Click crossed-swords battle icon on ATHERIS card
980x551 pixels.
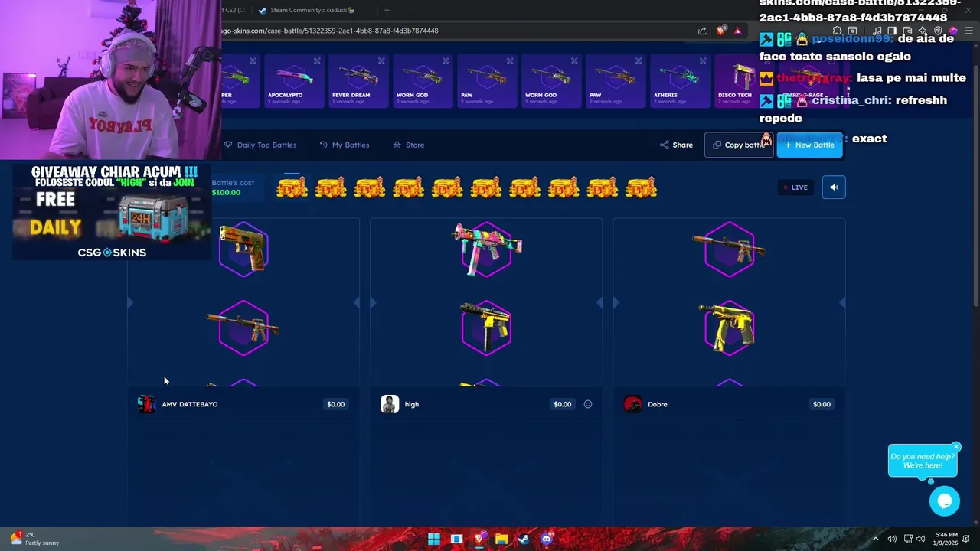pyautogui.click(x=703, y=61)
